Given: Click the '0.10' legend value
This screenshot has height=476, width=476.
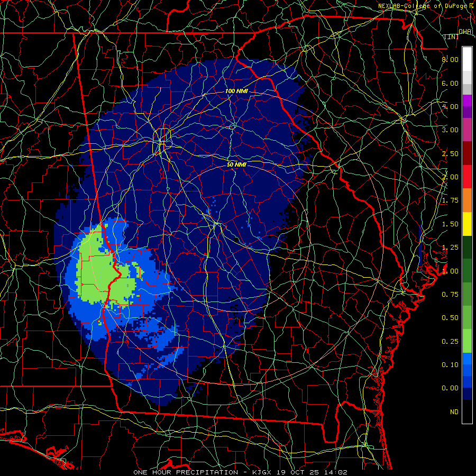Looking at the screenshot, I should coord(450,365).
